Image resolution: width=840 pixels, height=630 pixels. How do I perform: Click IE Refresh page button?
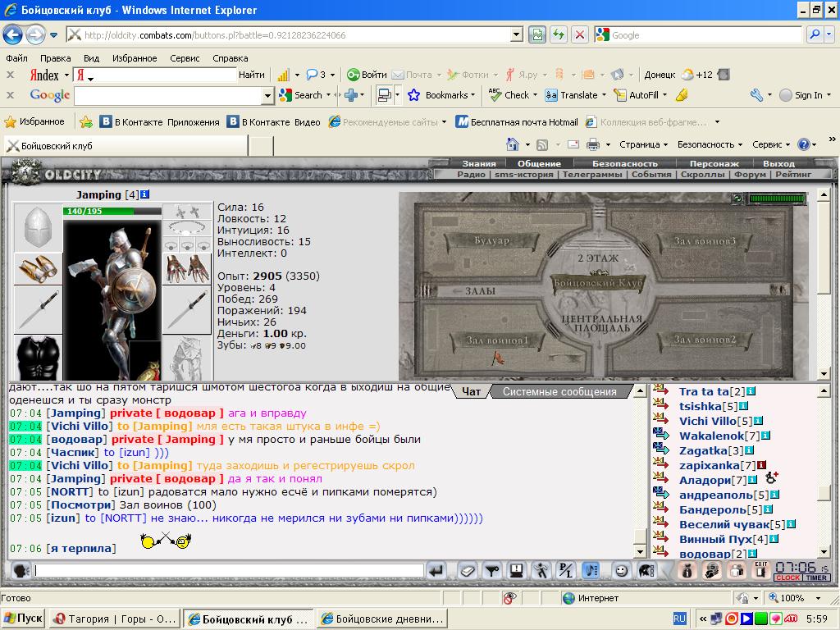pos(559,34)
